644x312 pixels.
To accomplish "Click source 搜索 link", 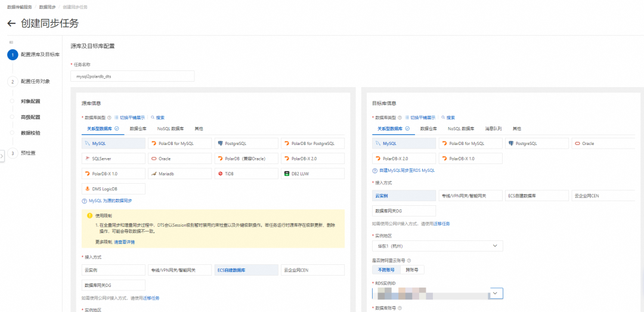I will point(157,118).
